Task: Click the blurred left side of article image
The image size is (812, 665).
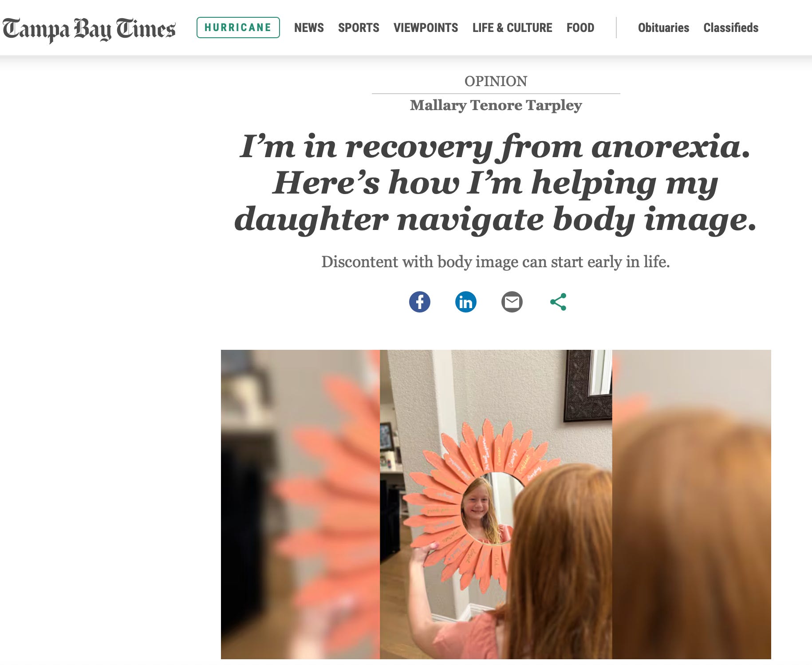Action: coord(300,504)
